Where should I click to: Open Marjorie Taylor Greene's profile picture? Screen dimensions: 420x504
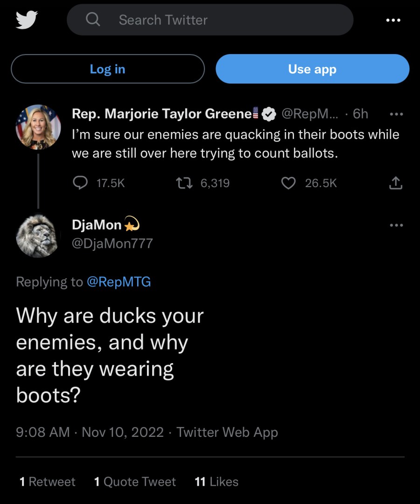(38, 127)
